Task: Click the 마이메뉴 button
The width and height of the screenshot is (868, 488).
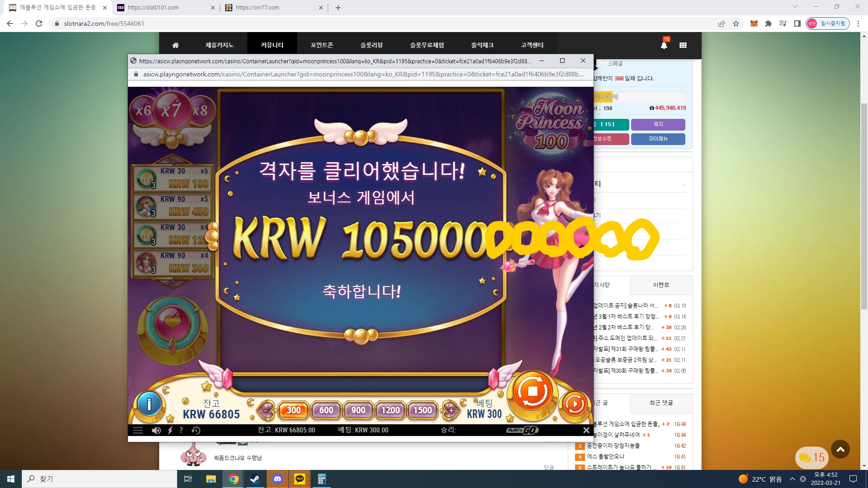Action: (658, 139)
